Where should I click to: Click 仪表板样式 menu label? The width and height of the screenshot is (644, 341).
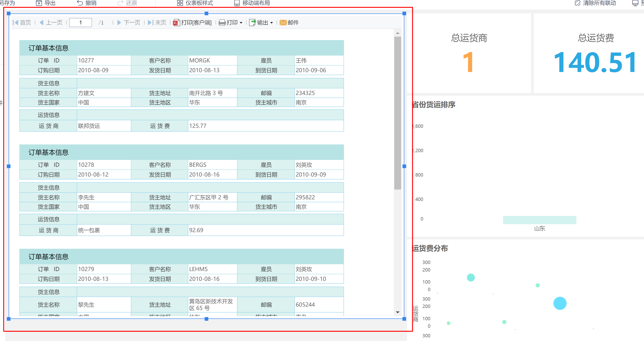click(199, 3)
